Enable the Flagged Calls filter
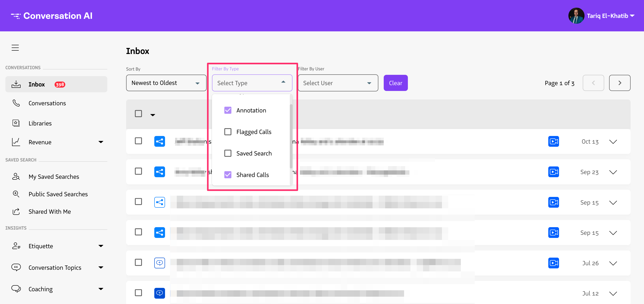This screenshot has height=304, width=644. pyautogui.click(x=228, y=132)
